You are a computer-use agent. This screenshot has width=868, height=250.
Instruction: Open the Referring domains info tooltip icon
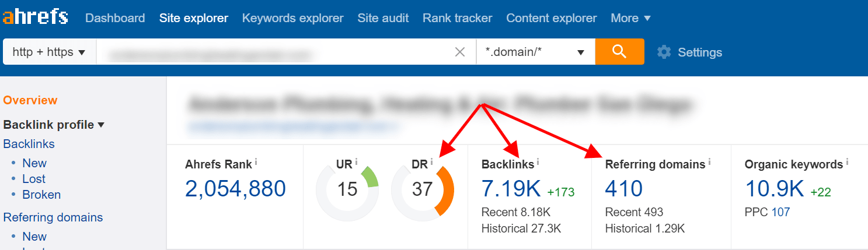pyautogui.click(x=710, y=162)
